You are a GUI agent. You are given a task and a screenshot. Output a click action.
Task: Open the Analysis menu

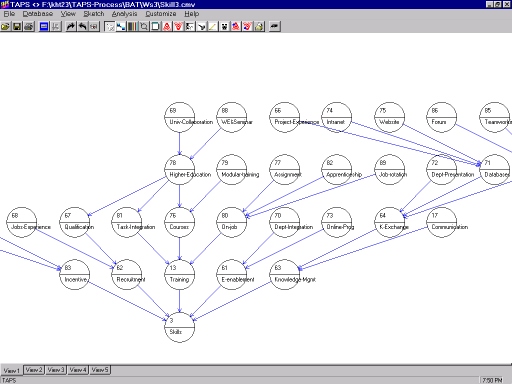[x=124, y=14]
